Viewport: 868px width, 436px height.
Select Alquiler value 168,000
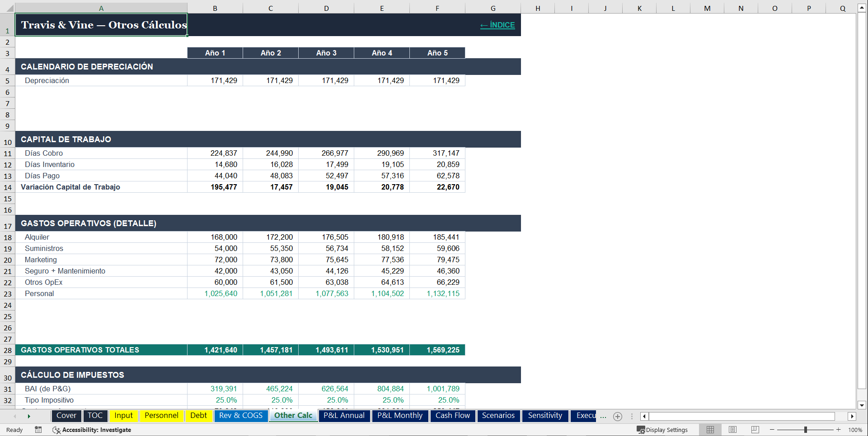point(215,237)
